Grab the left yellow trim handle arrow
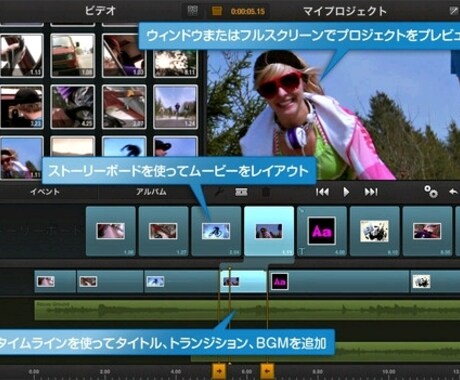The image size is (460, 380). point(219,371)
